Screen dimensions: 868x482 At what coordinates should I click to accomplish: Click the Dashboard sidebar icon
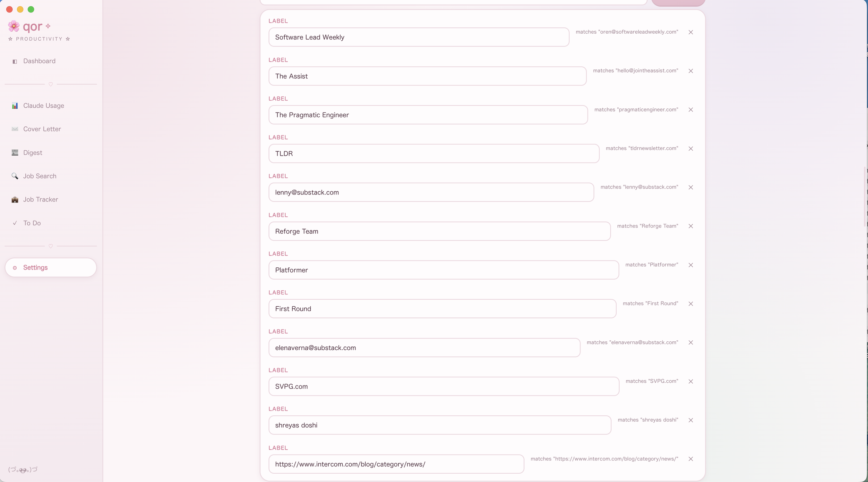point(15,61)
